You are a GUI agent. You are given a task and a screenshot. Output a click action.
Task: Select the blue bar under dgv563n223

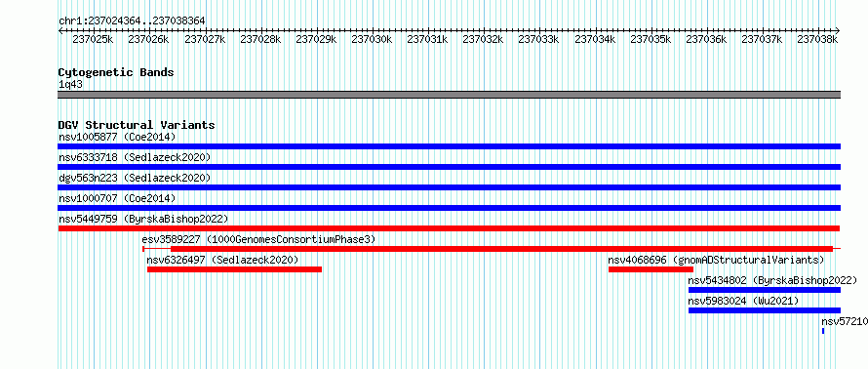coord(449,187)
